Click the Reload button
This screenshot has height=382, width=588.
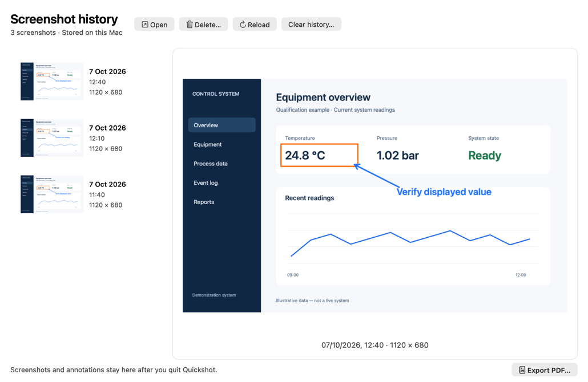pos(255,25)
